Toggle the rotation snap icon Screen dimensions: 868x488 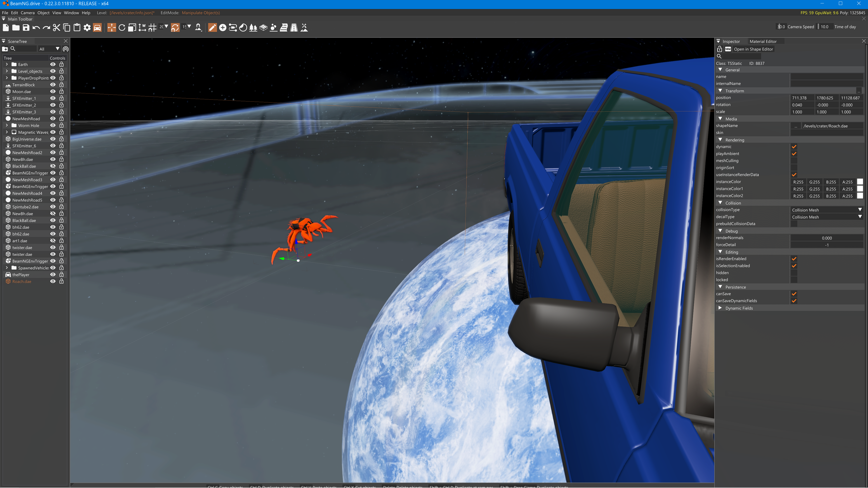[175, 28]
